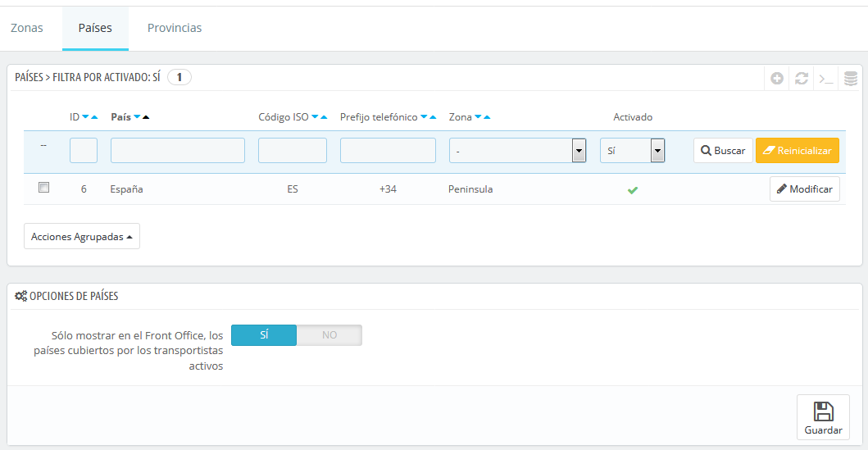Focus the Prefijo telefónico filter field
Viewport: 868px width, 450px height.
[388, 151]
